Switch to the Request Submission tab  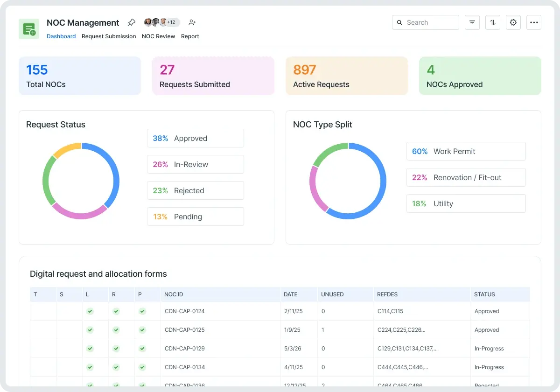pos(109,36)
